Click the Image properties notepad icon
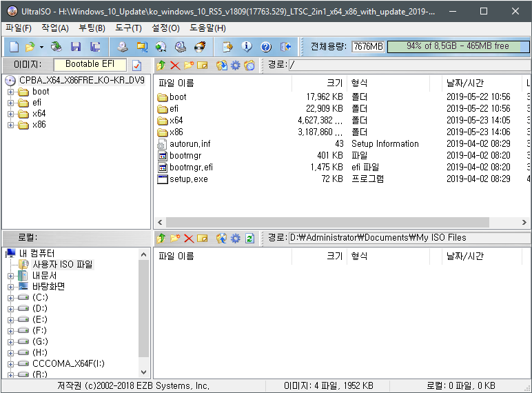Screen dimensions: 532x393 [227, 46]
